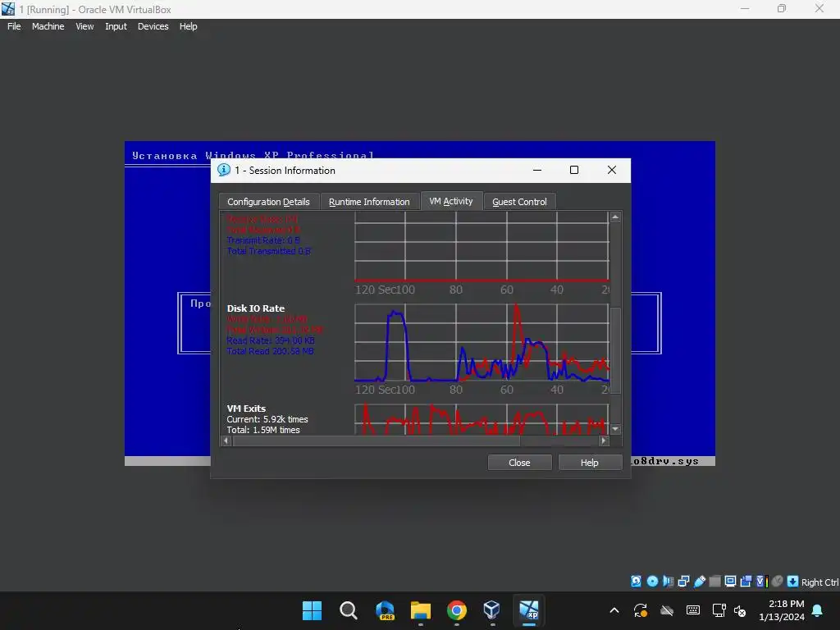Open the notification bell icon
This screenshot has height=630, width=840.
tap(818, 610)
